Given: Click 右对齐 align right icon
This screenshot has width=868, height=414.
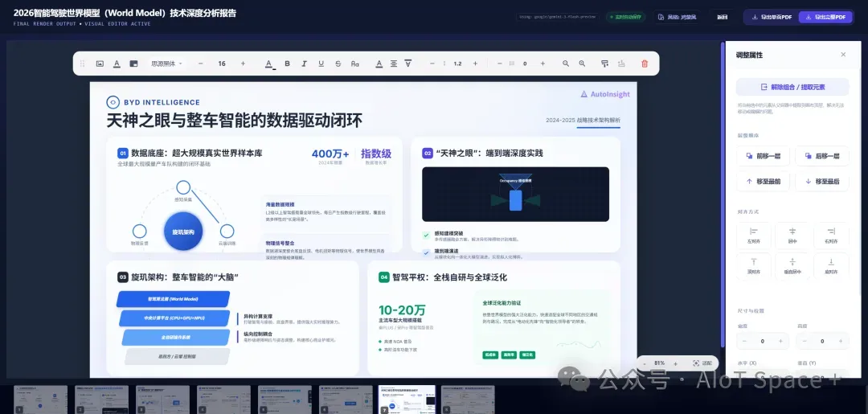Looking at the screenshot, I should pos(831,236).
